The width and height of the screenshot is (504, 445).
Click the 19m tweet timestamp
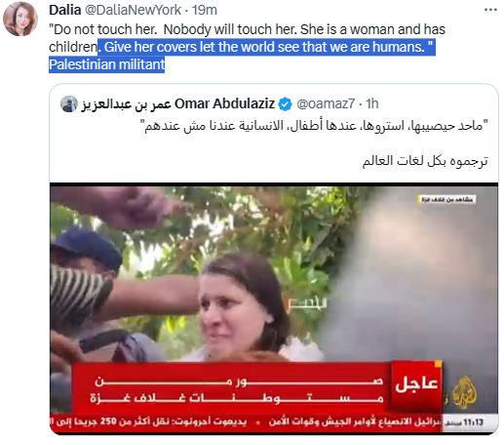pos(205,10)
